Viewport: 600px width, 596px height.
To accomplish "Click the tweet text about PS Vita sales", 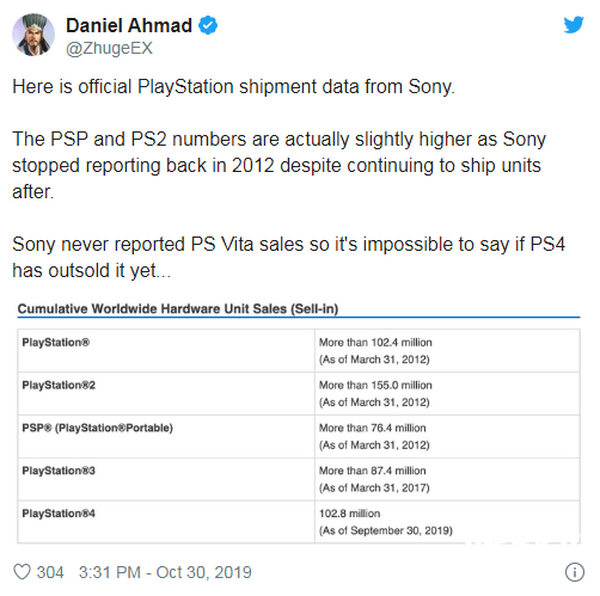I will pyautogui.click(x=289, y=257).
